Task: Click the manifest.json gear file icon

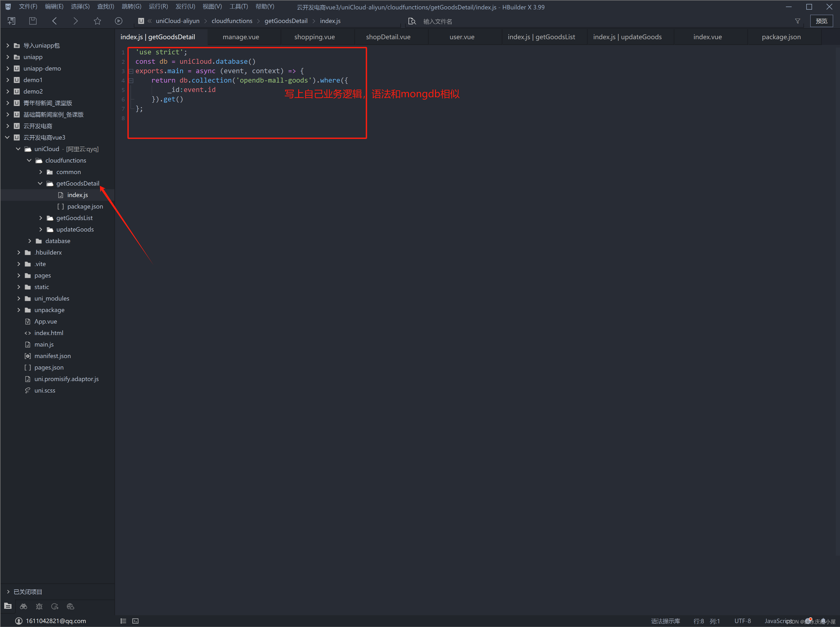Action: [x=27, y=356]
